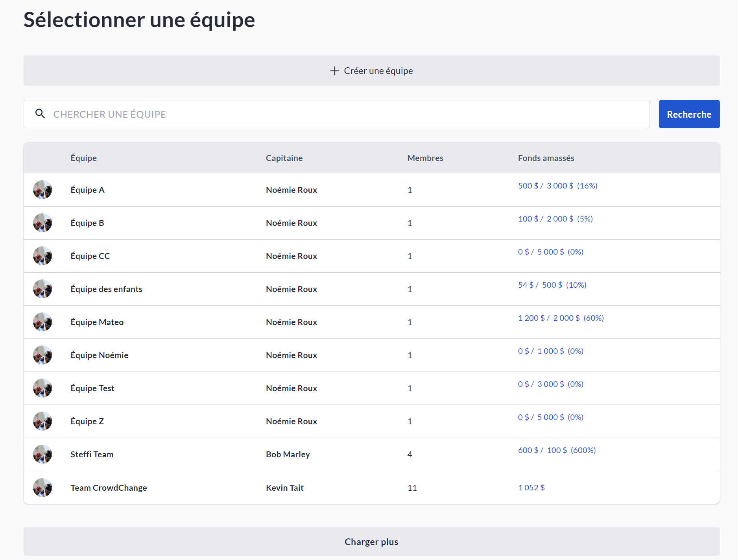This screenshot has height=560, width=738.
Task: Open the Team CrowdChange avatar
Action: click(42, 488)
